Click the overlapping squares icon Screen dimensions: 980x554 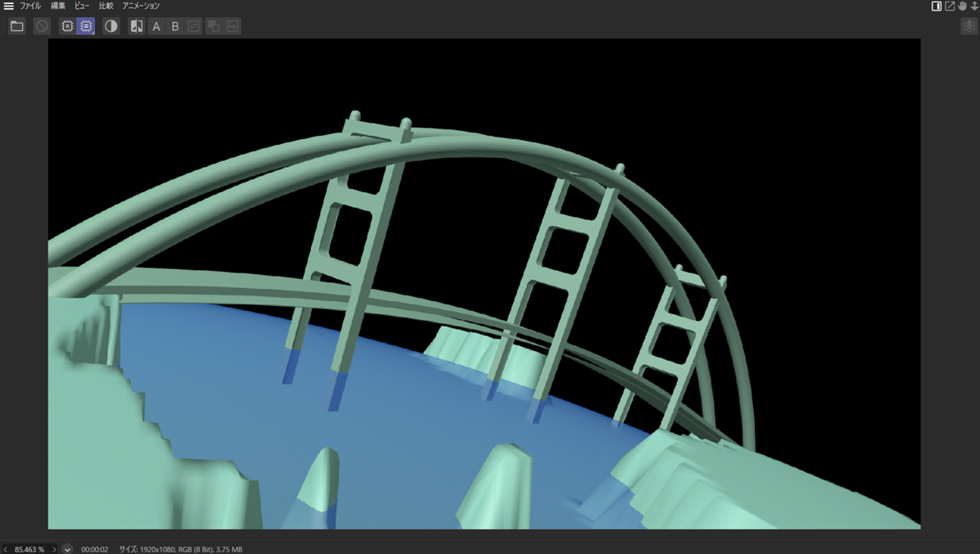214,26
